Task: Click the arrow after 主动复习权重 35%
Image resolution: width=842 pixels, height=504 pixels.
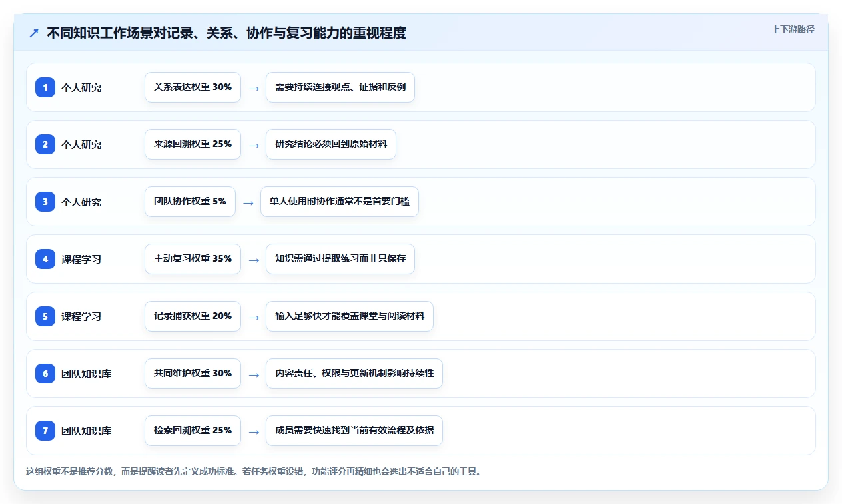Action: point(254,260)
